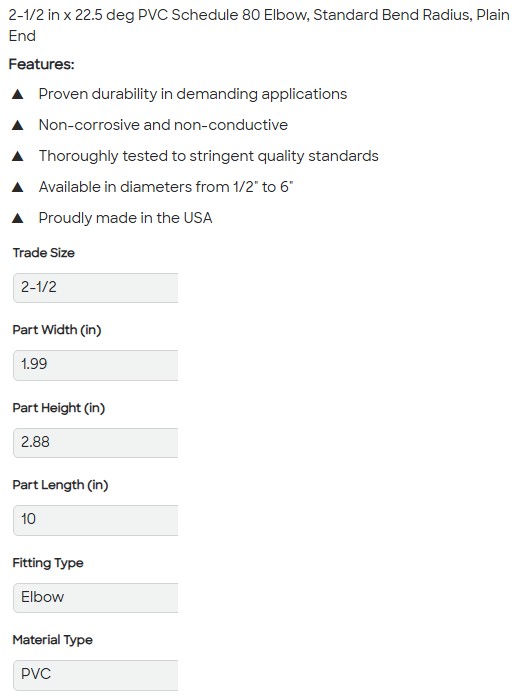Focus the Part Length field containing 10
515x694 pixels.
coord(96,520)
